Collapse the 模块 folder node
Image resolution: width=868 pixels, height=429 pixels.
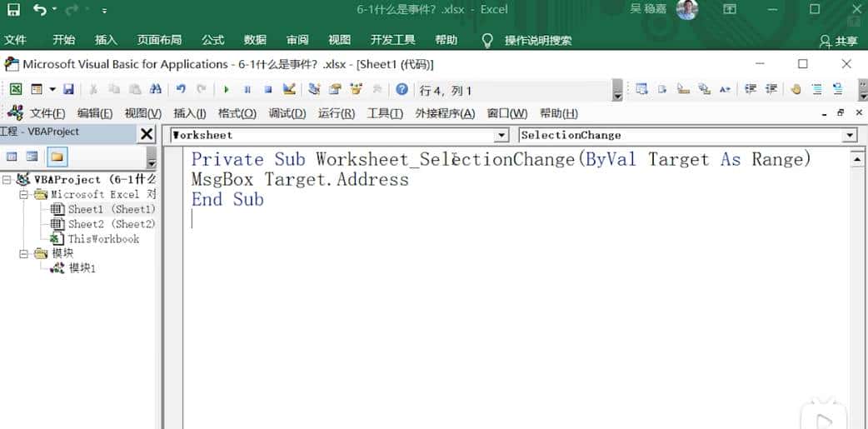coord(23,253)
